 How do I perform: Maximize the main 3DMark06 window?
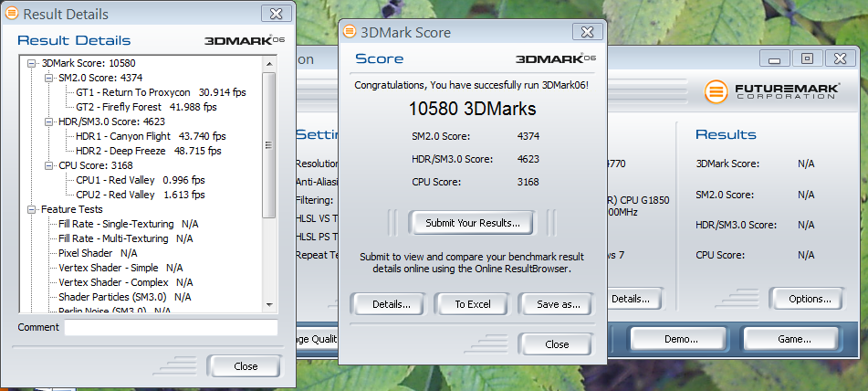click(807, 58)
